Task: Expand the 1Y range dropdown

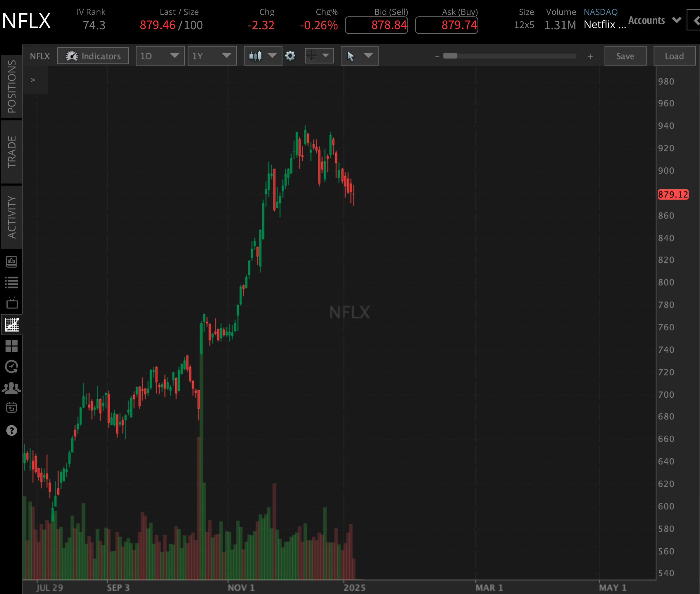Action: [x=212, y=56]
